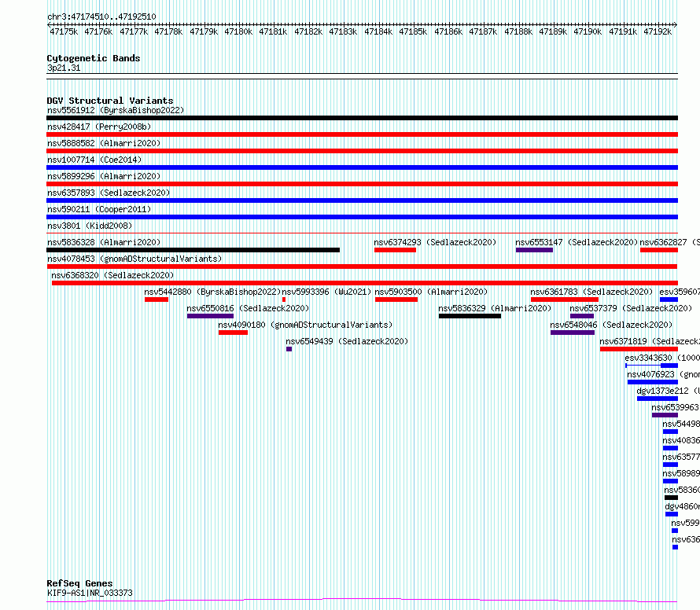Select the small purple nsv6549439 marker
Image resolution: width=700 pixels, height=610 pixels.
[x=289, y=349]
